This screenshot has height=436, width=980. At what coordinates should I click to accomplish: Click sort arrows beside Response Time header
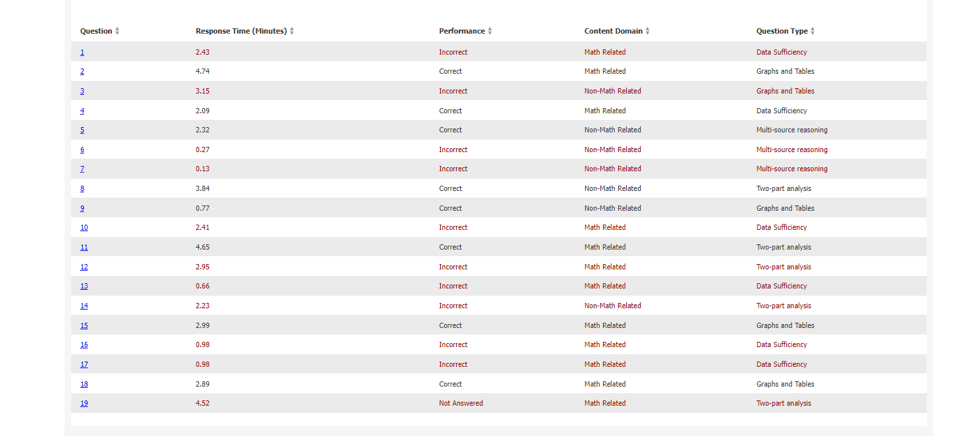[292, 31]
